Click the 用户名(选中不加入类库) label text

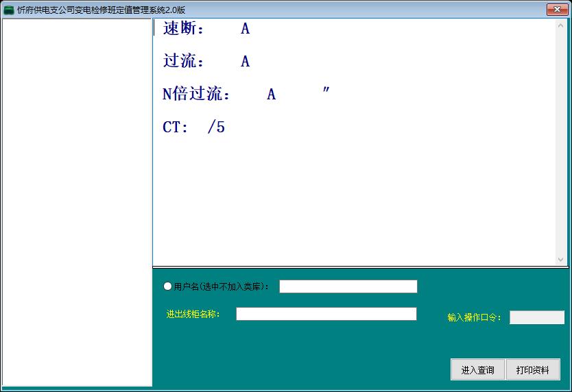[222, 286]
